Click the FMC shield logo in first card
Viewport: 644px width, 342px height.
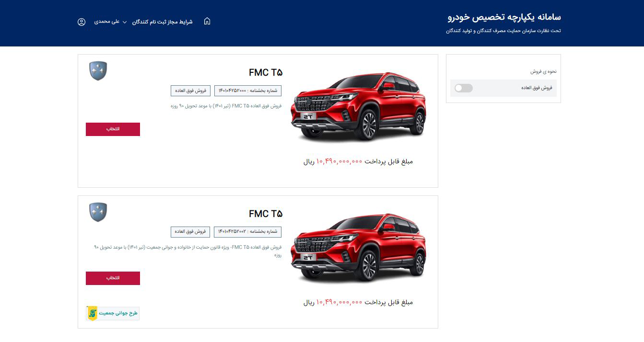(x=98, y=71)
